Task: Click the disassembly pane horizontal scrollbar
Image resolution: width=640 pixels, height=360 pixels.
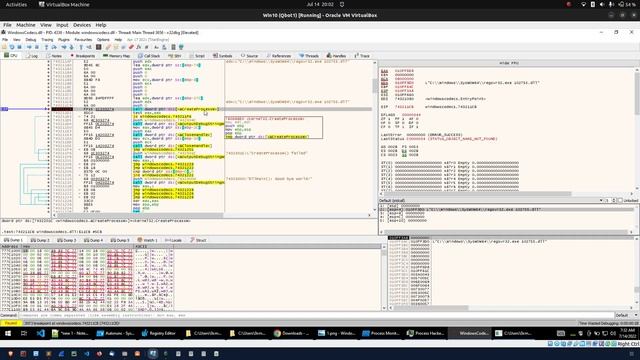Action: pos(211,215)
